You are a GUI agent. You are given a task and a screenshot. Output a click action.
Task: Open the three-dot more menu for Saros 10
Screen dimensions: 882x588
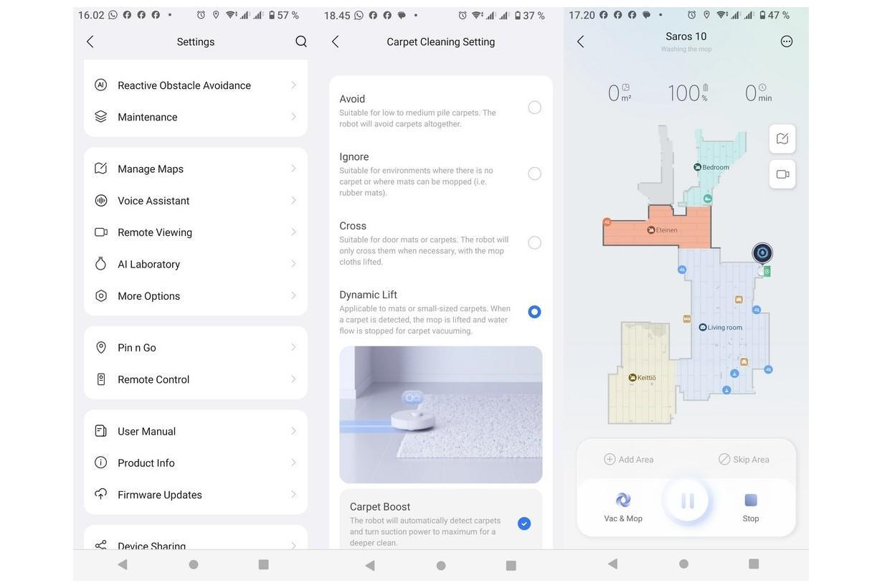click(x=786, y=42)
